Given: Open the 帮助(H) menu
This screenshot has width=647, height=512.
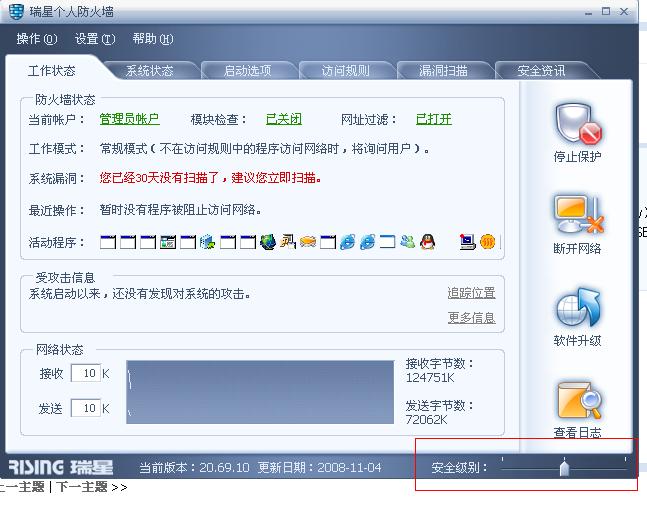Looking at the screenshot, I should [x=153, y=39].
